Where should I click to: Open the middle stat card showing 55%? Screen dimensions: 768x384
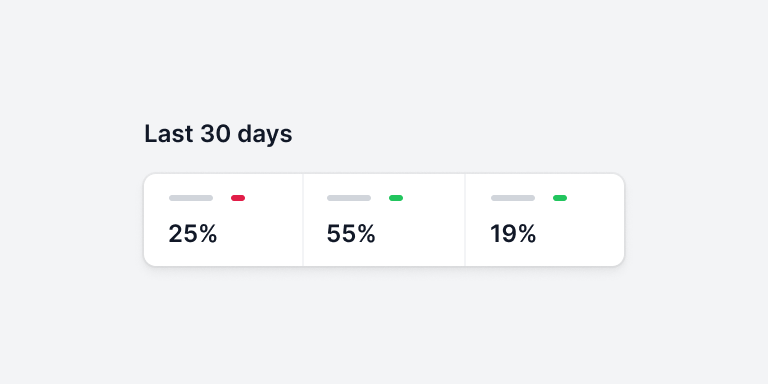[384, 220]
